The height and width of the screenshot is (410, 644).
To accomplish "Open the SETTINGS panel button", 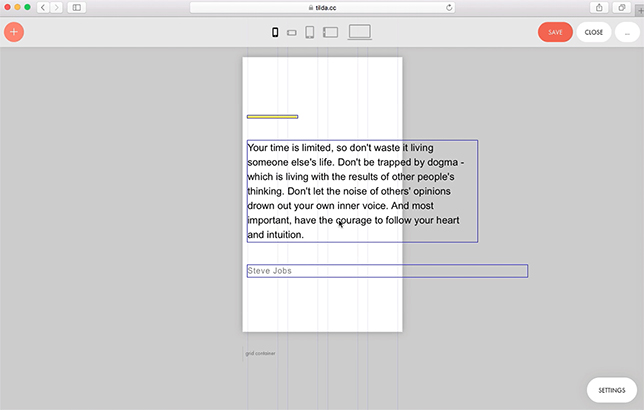I will click(612, 390).
